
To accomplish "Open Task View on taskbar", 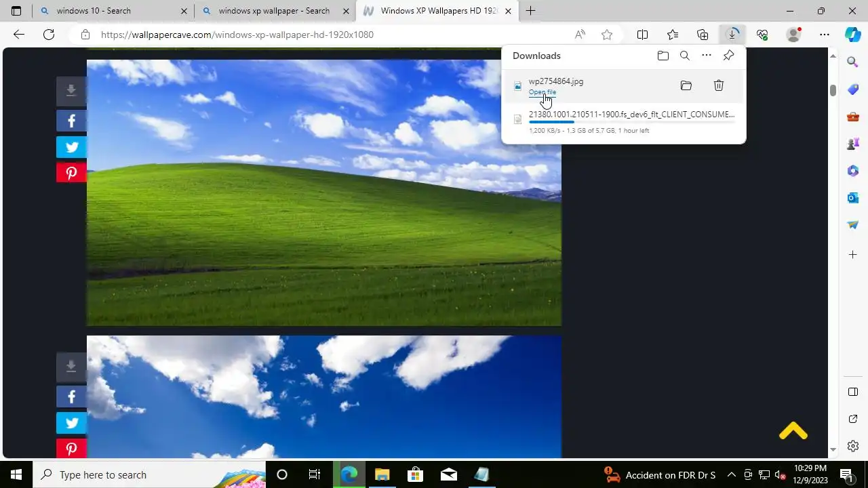I will tap(315, 474).
